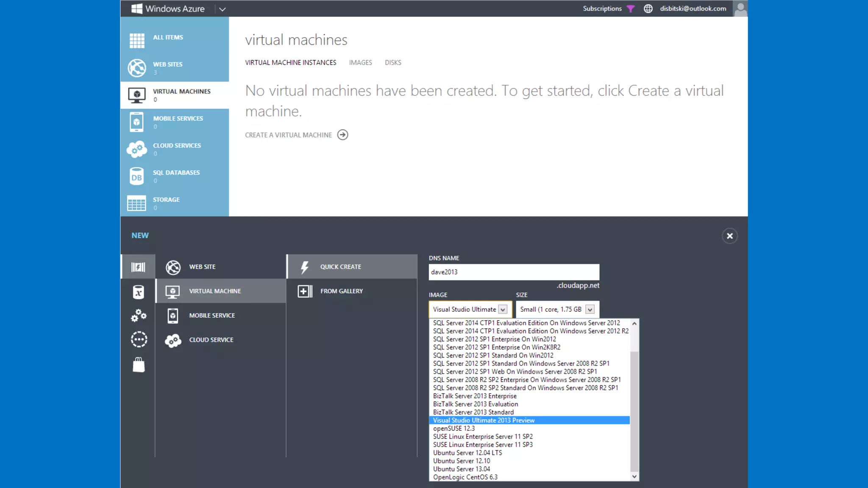Select the data services database icon
The width and height of the screenshot is (868, 488).
coord(138,292)
